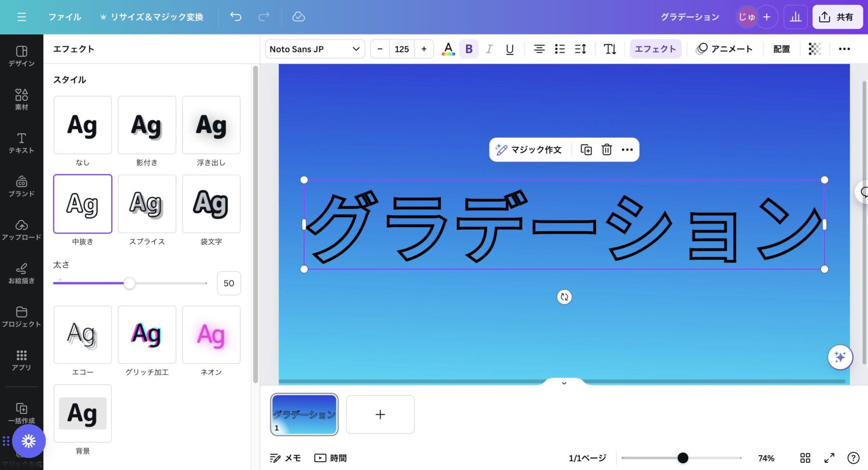Increase font size with plus button
Image resolution: width=868 pixels, height=470 pixels.
pos(424,49)
